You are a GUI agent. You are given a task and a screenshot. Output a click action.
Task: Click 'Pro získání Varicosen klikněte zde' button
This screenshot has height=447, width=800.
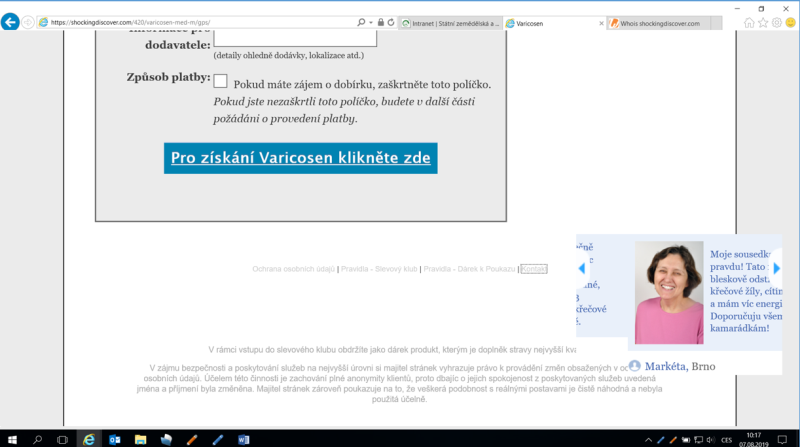point(301,158)
